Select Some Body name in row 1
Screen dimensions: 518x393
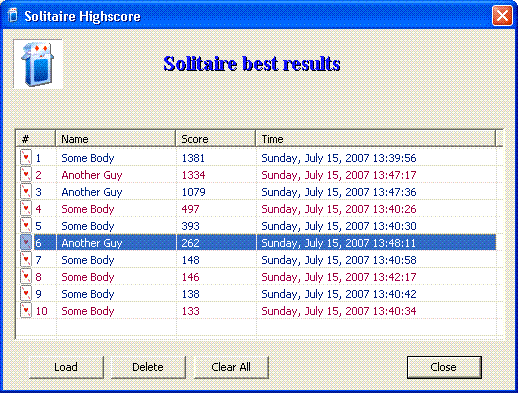88,158
